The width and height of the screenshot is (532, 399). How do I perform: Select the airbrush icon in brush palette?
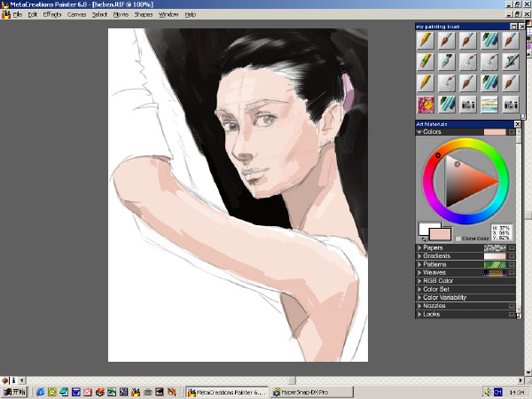(x=511, y=62)
